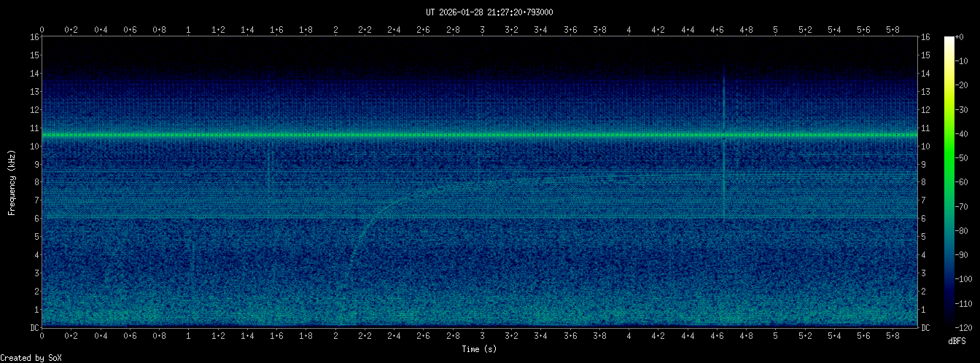Click the 6 kHz label on right frequency axis

click(x=925, y=219)
